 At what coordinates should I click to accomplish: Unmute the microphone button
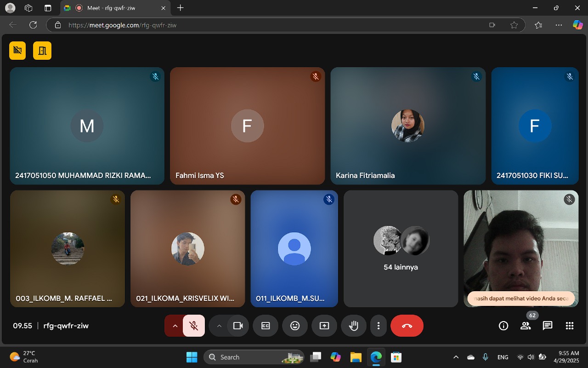[194, 326]
